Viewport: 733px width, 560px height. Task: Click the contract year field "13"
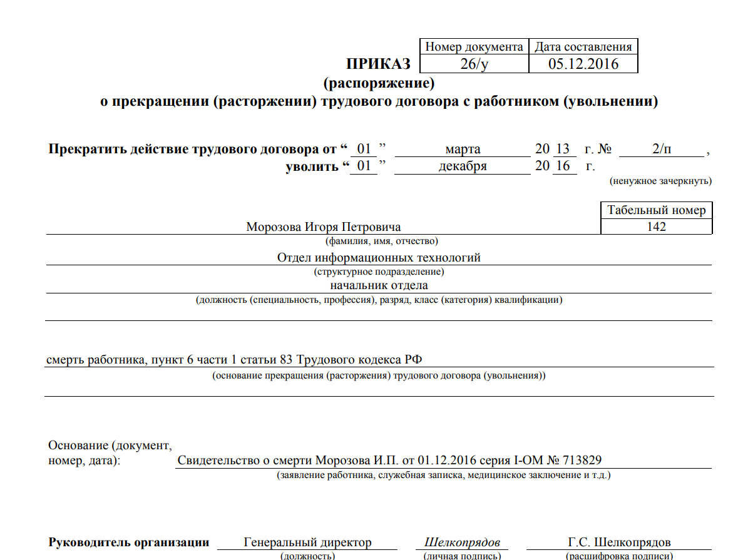(x=563, y=150)
